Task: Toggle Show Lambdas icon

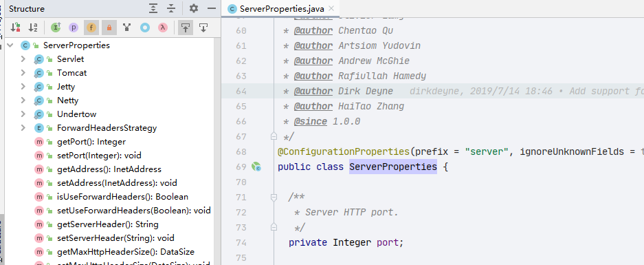Action: click(163, 28)
